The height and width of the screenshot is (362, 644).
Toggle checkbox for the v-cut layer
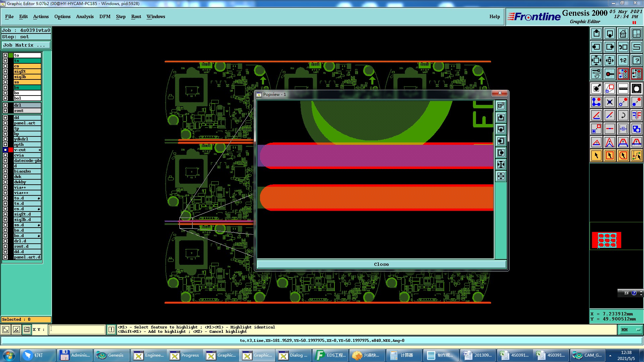pyautogui.click(x=5, y=150)
